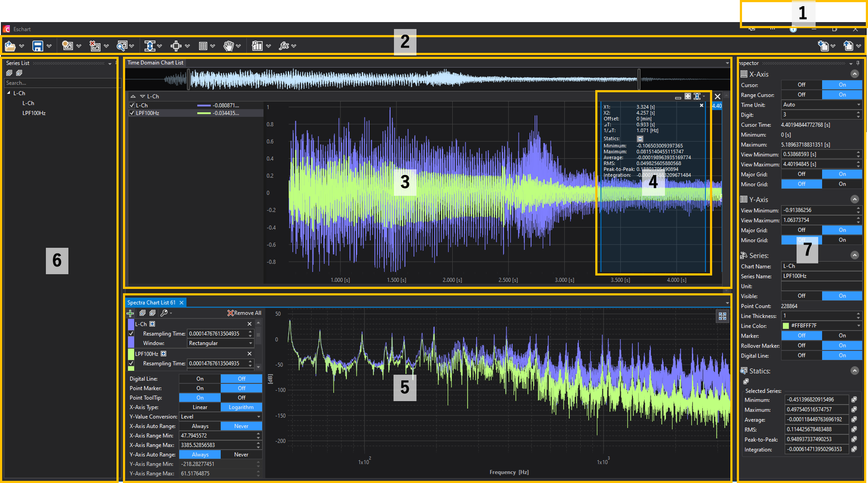Image resolution: width=868 pixels, height=483 pixels.
Task: Select the pan hand tool icon
Action: tap(228, 46)
